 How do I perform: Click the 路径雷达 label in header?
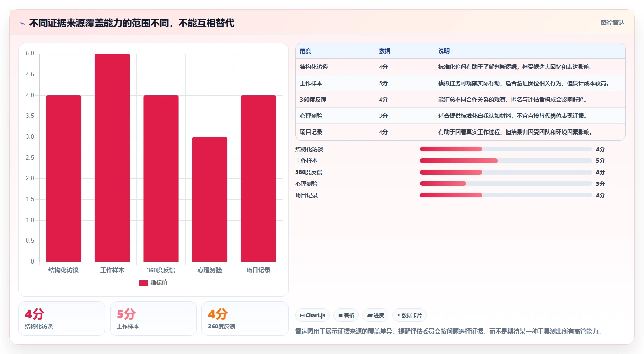pyautogui.click(x=612, y=22)
